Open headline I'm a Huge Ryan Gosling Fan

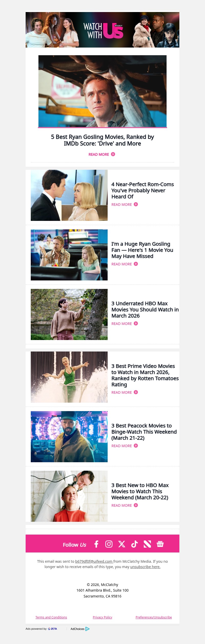142,250
